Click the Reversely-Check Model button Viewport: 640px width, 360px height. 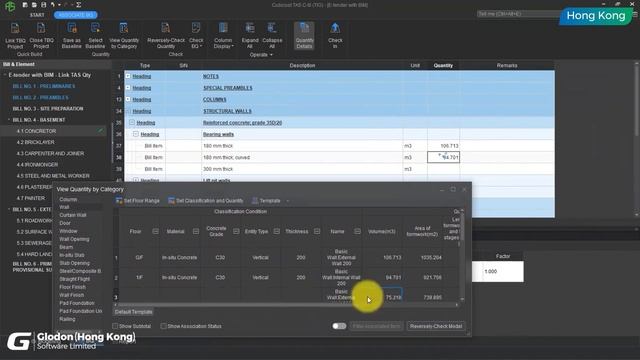(x=436, y=326)
